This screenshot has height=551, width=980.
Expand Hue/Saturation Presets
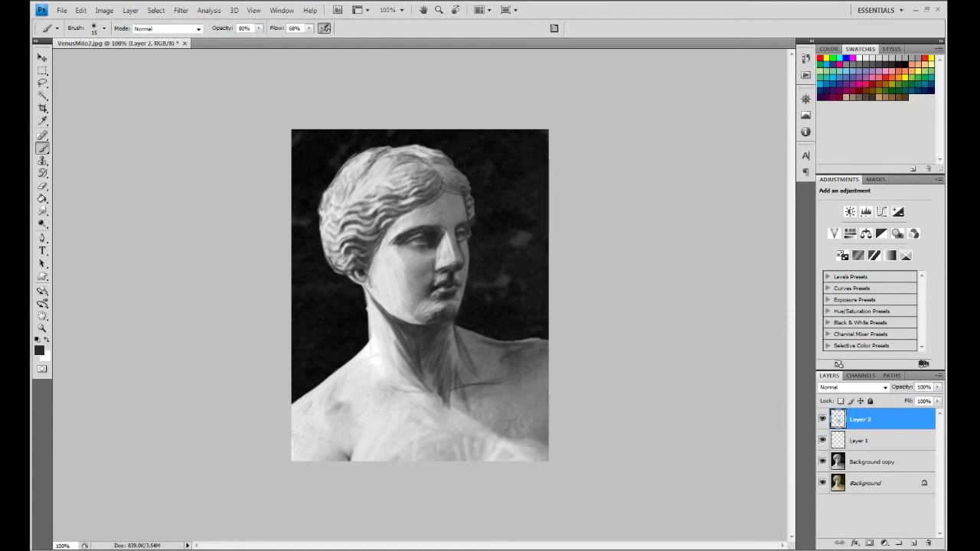pos(827,311)
